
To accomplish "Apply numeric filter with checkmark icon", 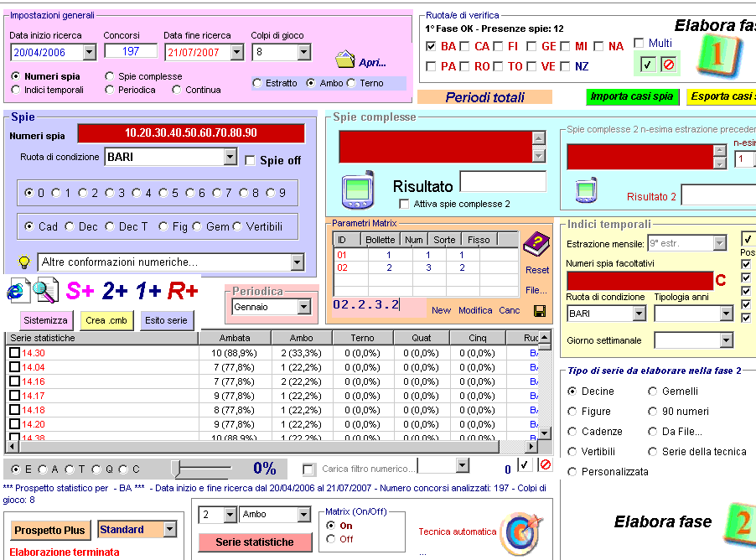I will pyautogui.click(x=524, y=465).
